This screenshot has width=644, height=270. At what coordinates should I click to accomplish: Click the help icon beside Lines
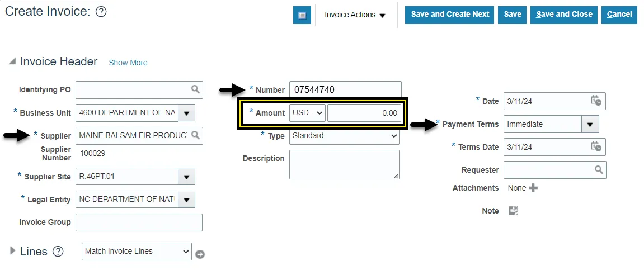[58, 252]
